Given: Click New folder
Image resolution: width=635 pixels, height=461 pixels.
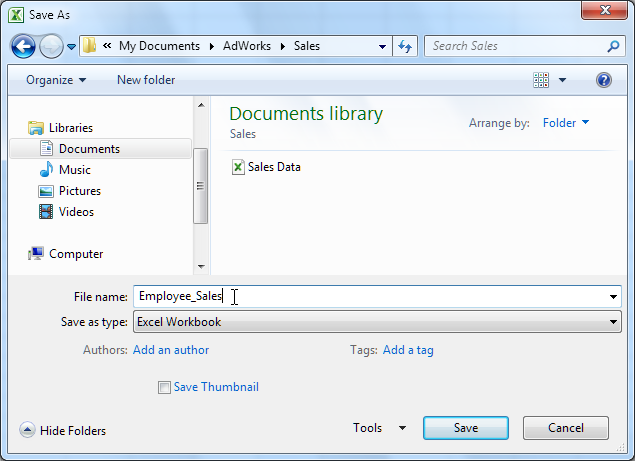Looking at the screenshot, I should point(146,80).
